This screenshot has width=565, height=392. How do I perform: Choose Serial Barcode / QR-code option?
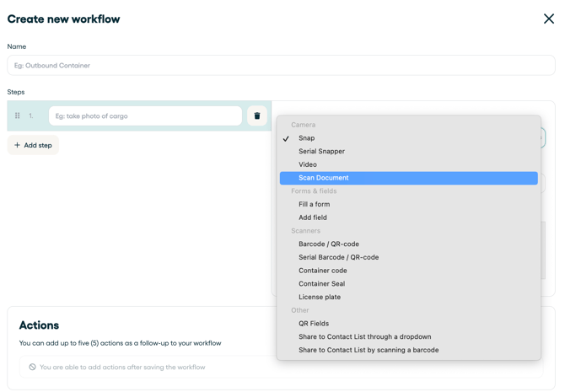coord(338,257)
